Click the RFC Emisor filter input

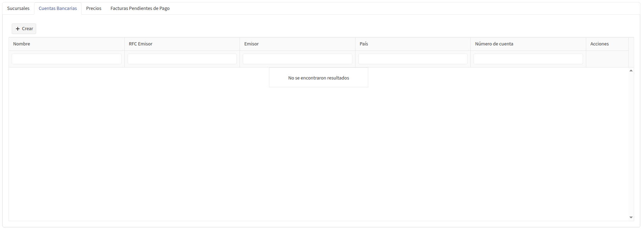(182, 59)
